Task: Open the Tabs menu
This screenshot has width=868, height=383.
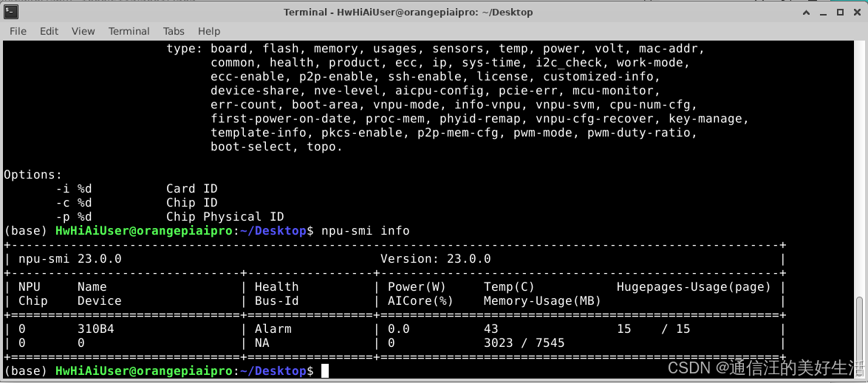Action: pos(174,31)
